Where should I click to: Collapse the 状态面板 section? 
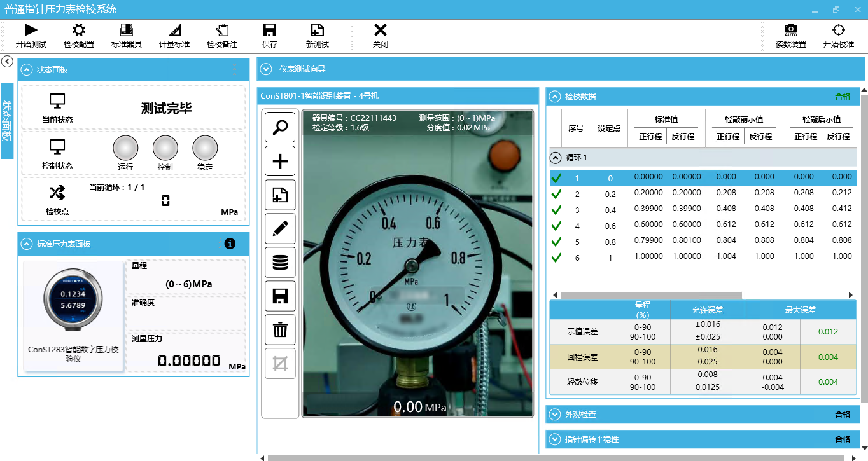tap(27, 70)
